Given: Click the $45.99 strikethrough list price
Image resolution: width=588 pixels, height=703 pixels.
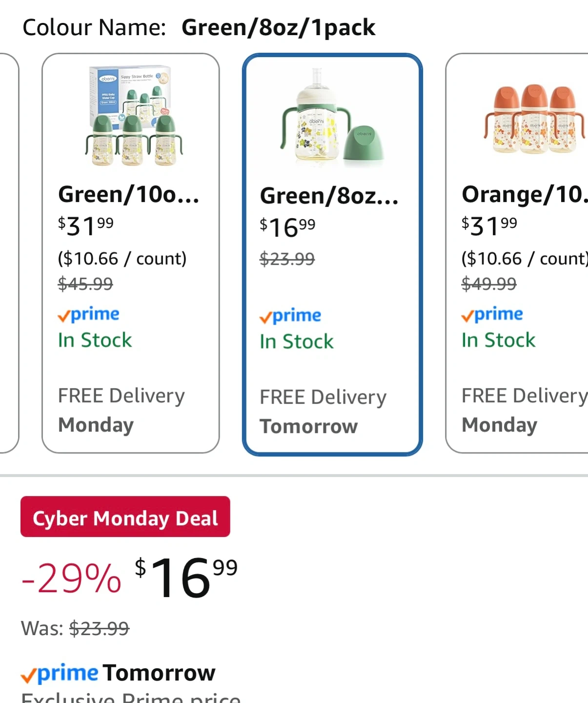Looking at the screenshot, I should click(x=85, y=284).
